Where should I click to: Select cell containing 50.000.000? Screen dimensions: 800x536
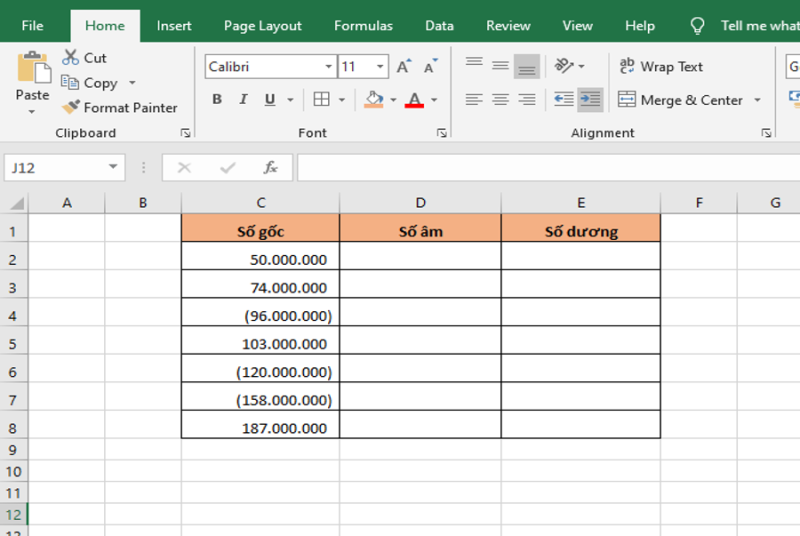pos(261,257)
